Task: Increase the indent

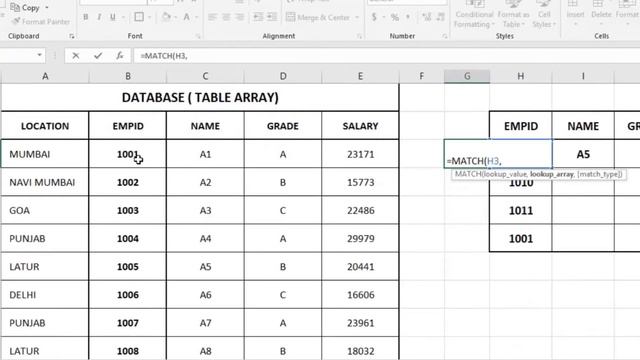Action: click(x=272, y=17)
